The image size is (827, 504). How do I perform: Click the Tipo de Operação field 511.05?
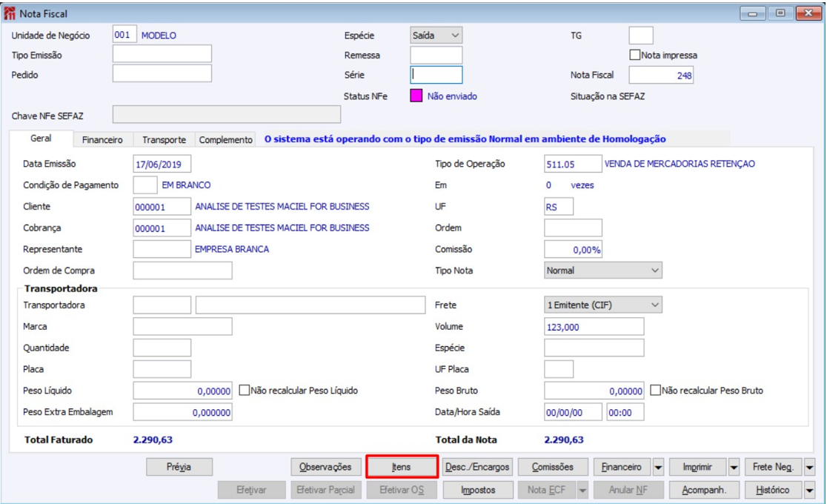[x=573, y=164]
